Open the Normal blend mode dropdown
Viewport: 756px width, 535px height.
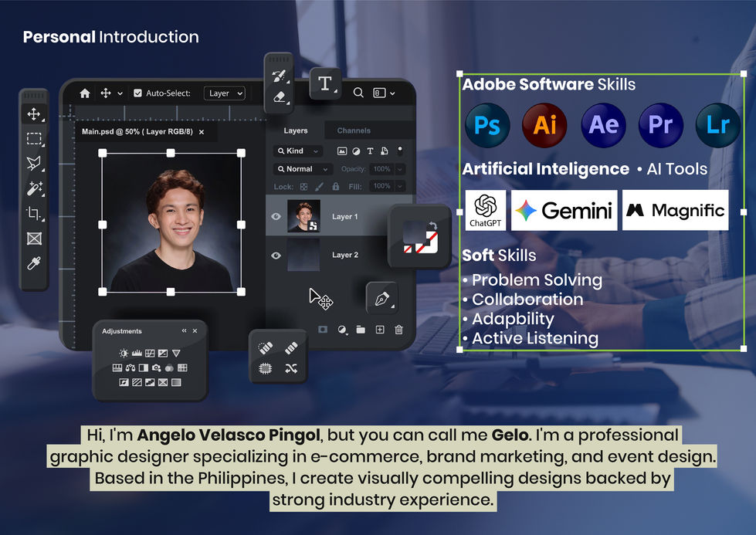click(x=303, y=169)
